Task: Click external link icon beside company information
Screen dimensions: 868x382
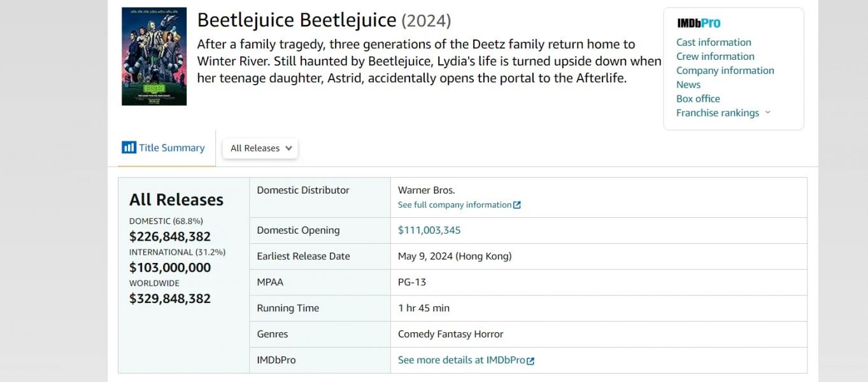Action: [x=517, y=205]
